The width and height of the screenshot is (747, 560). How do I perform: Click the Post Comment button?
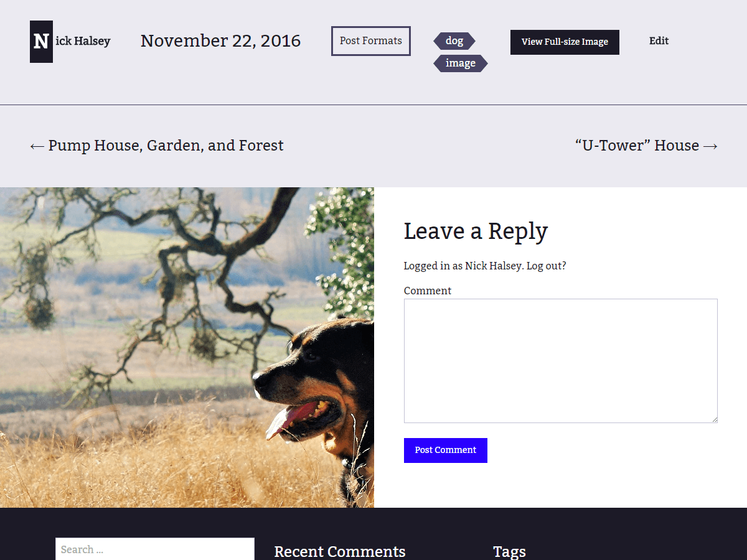446,450
